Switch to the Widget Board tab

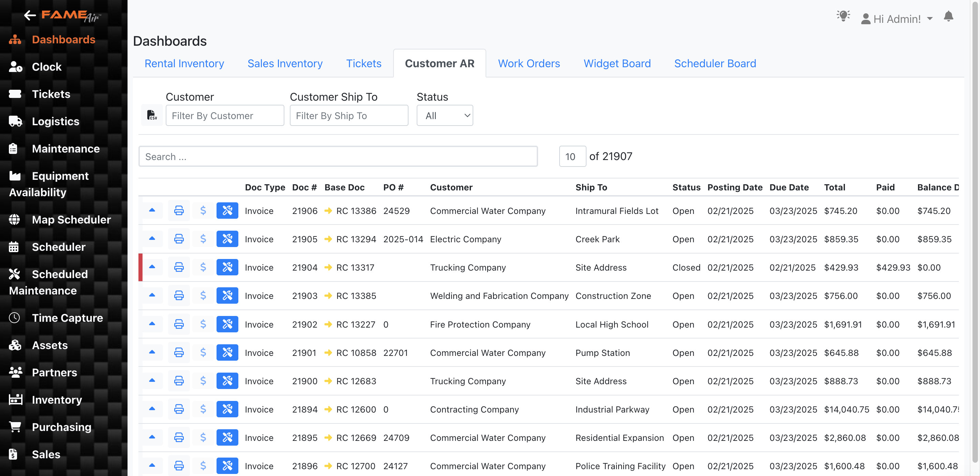pos(617,63)
